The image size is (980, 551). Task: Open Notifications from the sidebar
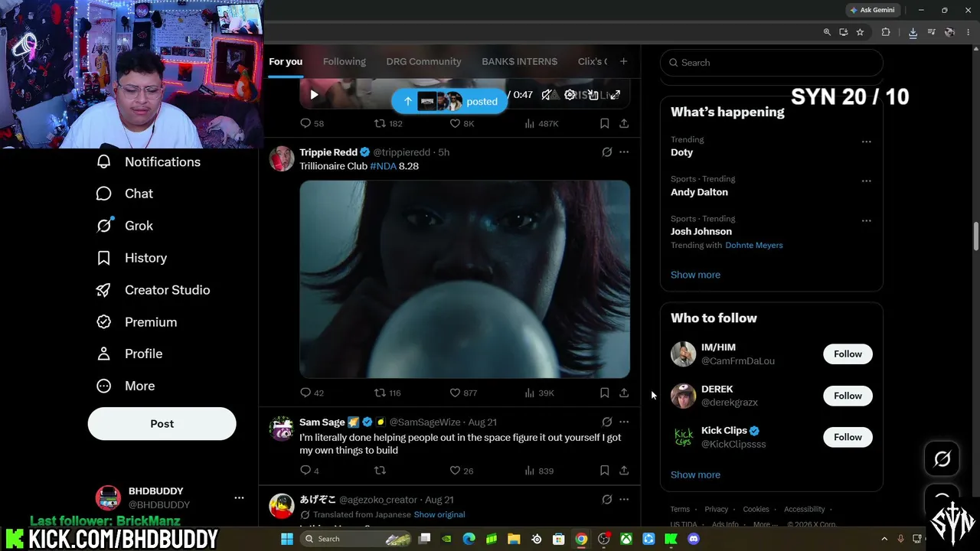tap(149, 162)
